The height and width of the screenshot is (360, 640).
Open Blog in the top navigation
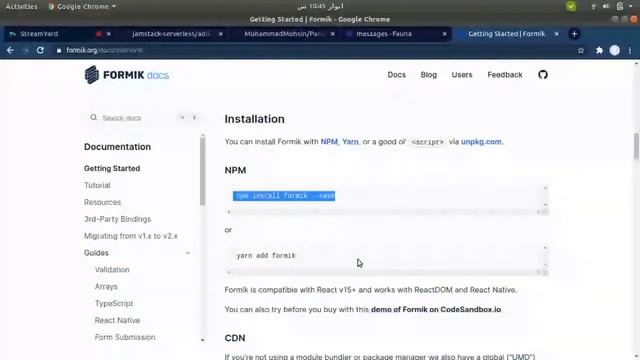tap(429, 75)
